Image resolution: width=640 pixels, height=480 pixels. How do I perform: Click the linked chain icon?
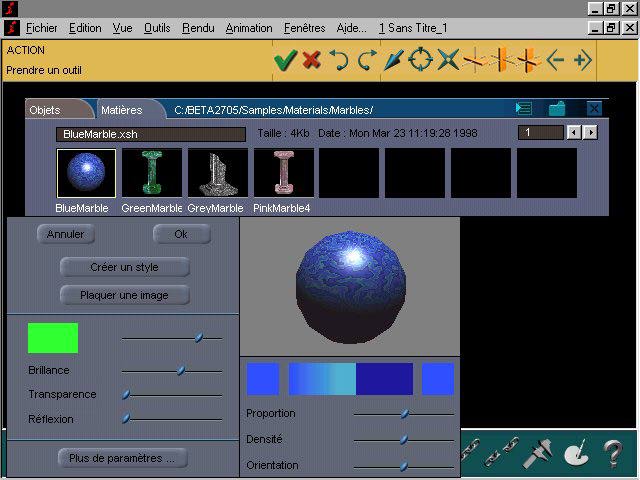[x=470, y=449]
